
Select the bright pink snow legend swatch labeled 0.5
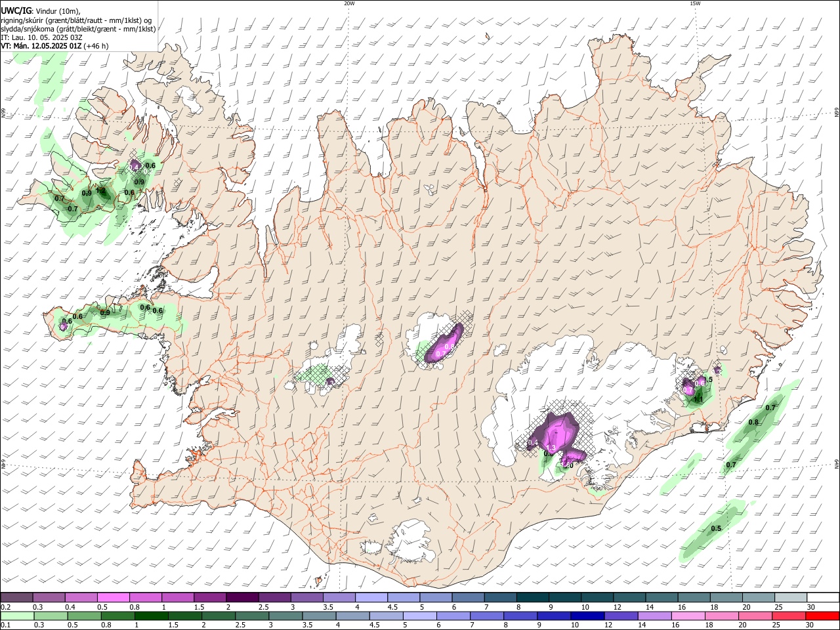click(113, 598)
